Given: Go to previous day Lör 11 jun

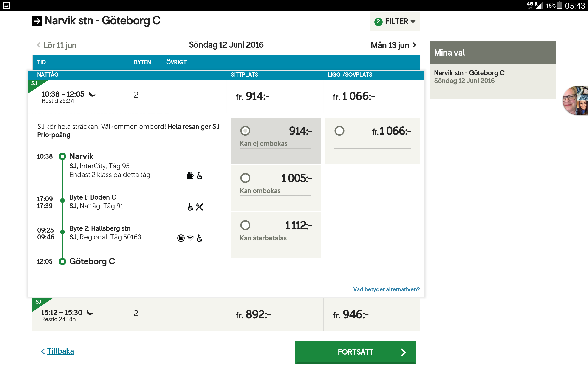Looking at the screenshot, I should click(57, 45).
